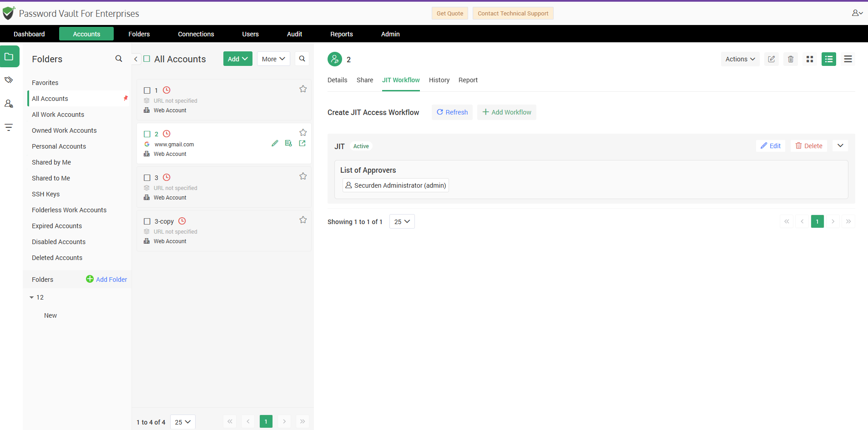Viewport: 868px width, 430px height.
Task: Open the user profile menu icon
Action: (857, 13)
